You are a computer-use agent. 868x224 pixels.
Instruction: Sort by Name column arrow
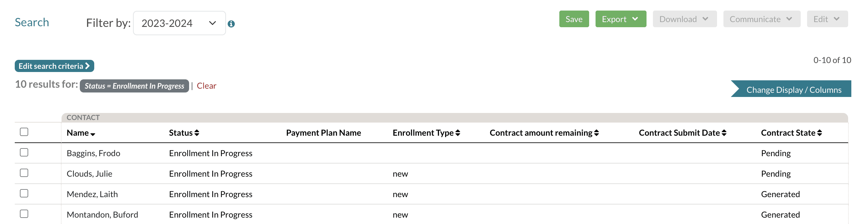click(93, 134)
